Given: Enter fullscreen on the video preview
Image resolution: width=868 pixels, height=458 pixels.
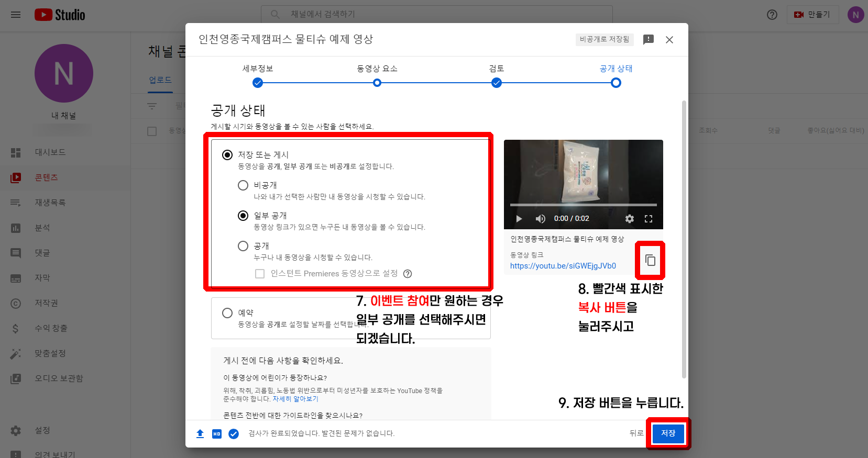Looking at the screenshot, I should (649, 219).
